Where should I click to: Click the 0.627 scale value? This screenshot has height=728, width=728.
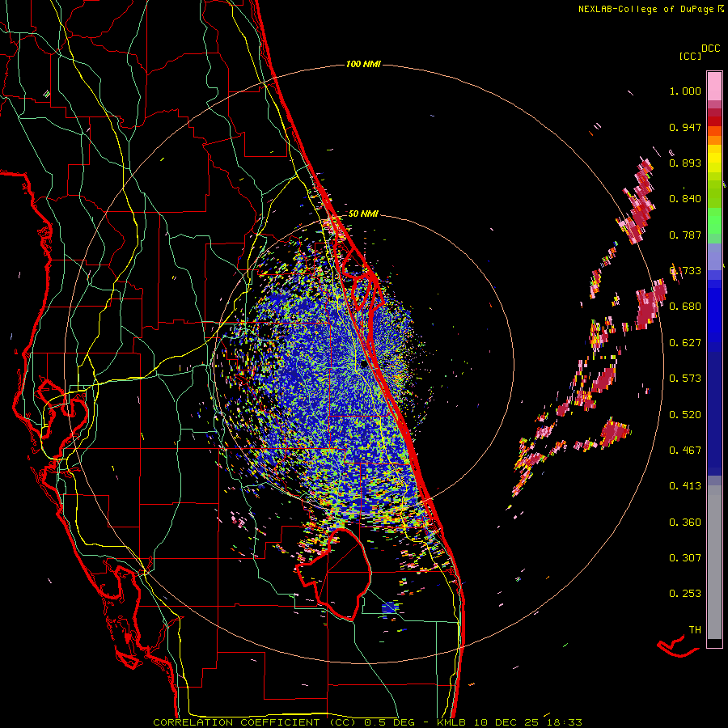685,343
